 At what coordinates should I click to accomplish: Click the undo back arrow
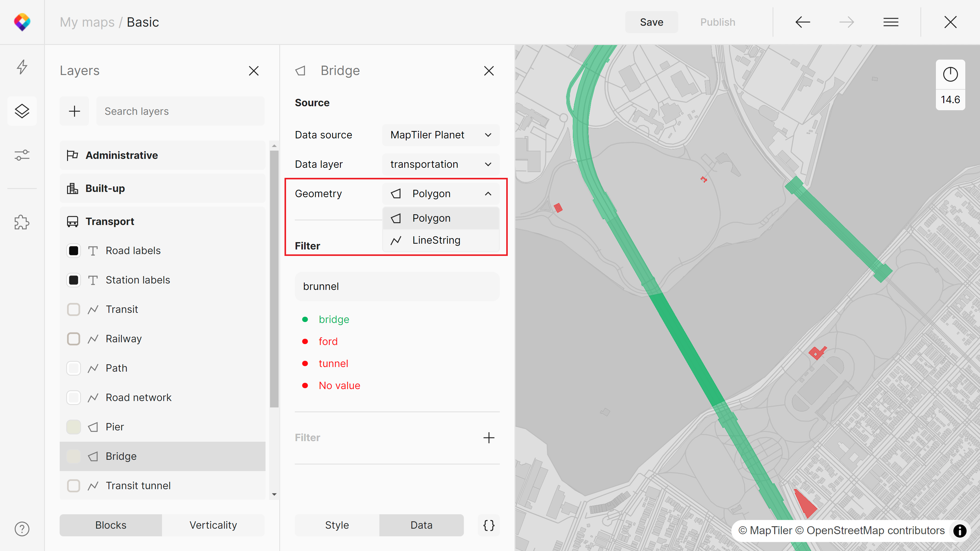click(803, 22)
